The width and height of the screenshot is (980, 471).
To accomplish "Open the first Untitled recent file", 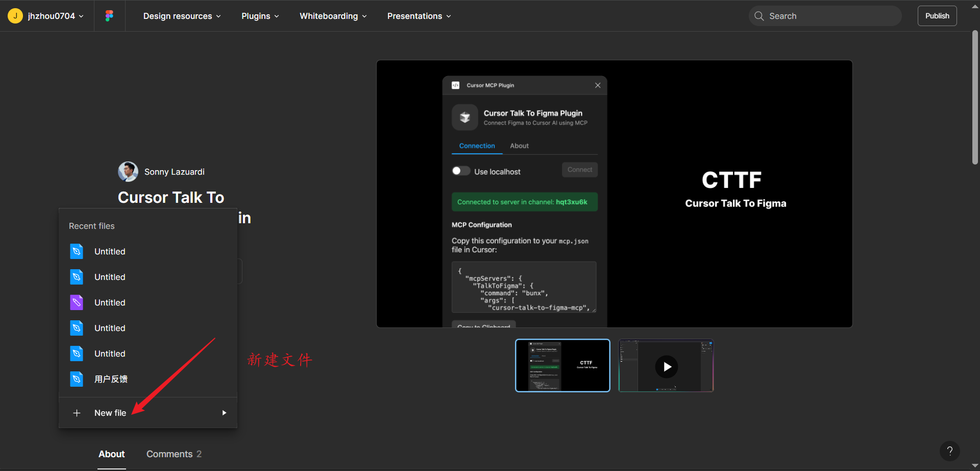I will [148, 251].
